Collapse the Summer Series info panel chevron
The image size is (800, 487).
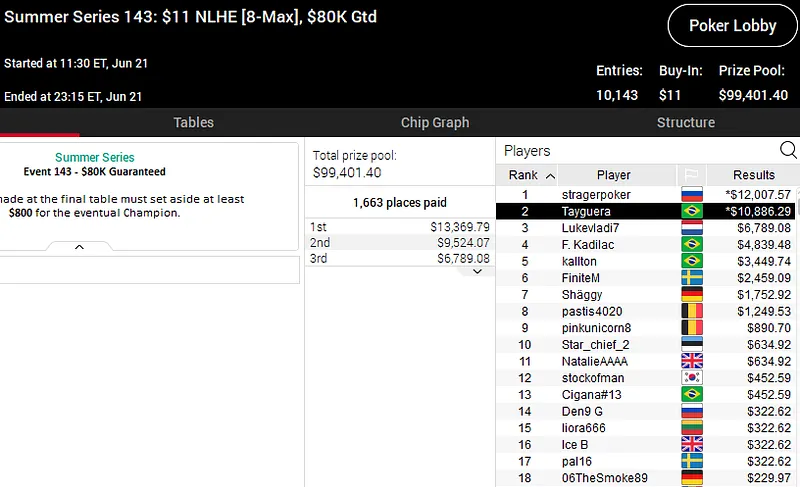coord(79,247)
